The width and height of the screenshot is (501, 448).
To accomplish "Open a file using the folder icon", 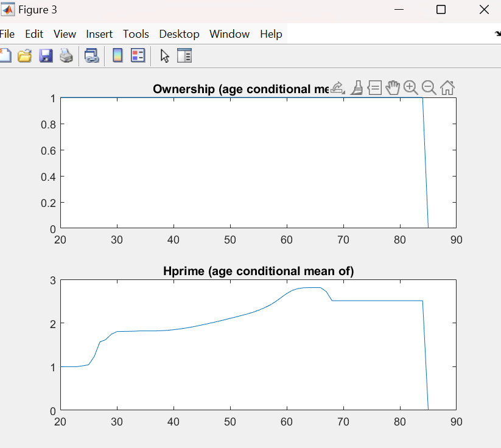I will pyautogui.click(x=24, y=55).
